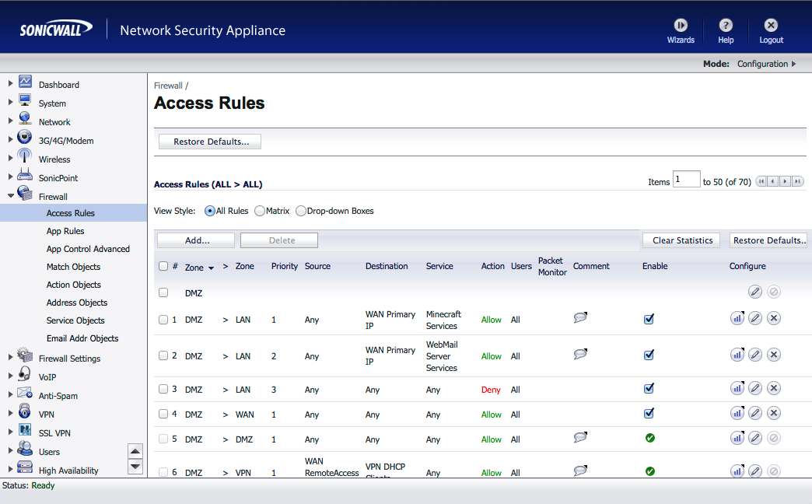Open the Help icon
This screenshot has width=812, height=504.
726,25
